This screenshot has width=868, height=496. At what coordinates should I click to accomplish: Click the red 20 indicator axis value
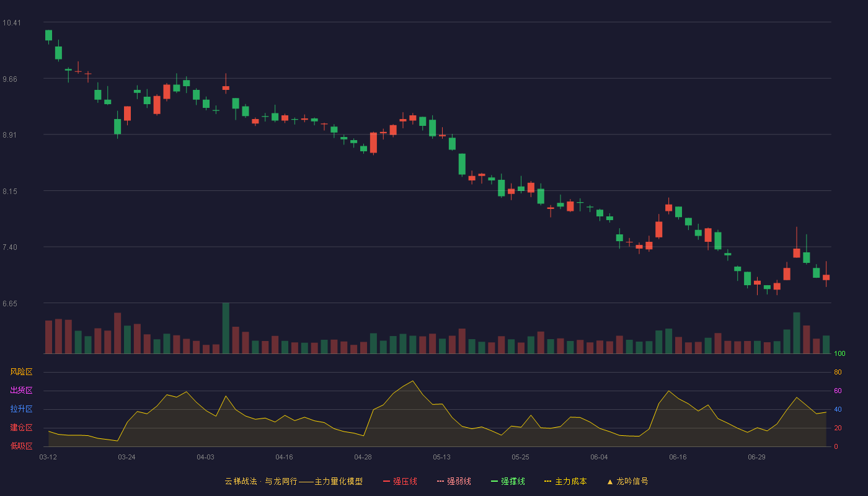click(838, 428)
